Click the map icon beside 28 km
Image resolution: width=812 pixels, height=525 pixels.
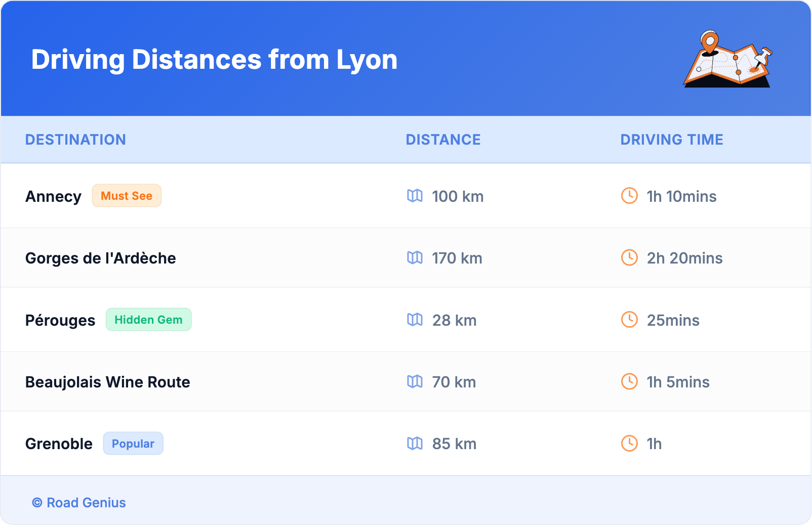[x=415, y=320]
